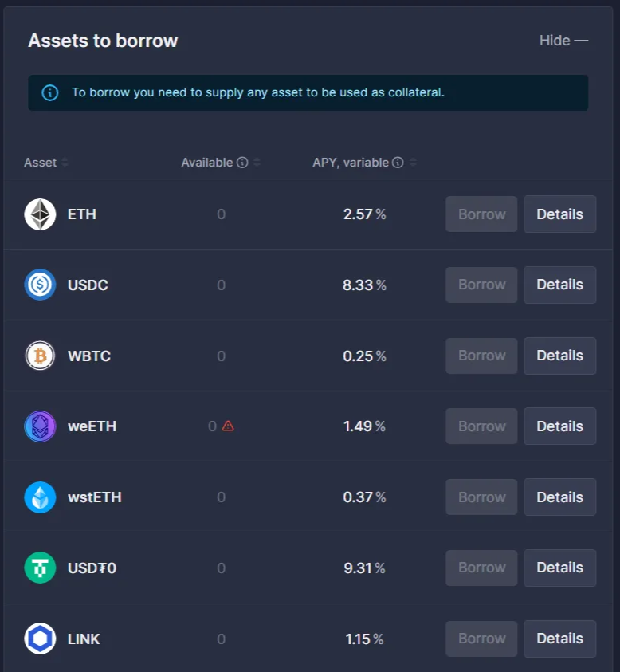Open Details for USDC
This screenshot has width=620, height=672.
pyautogui.click(x=559, y=285)
